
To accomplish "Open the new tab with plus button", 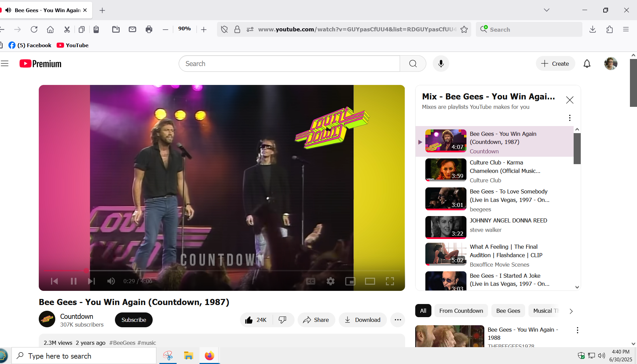I will click(102, 10).
